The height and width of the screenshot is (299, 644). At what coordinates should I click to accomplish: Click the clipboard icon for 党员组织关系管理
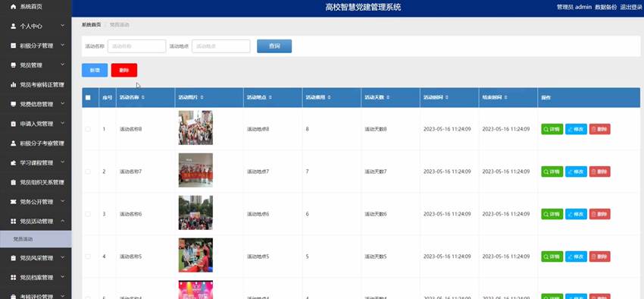click(x=13, y=182)
